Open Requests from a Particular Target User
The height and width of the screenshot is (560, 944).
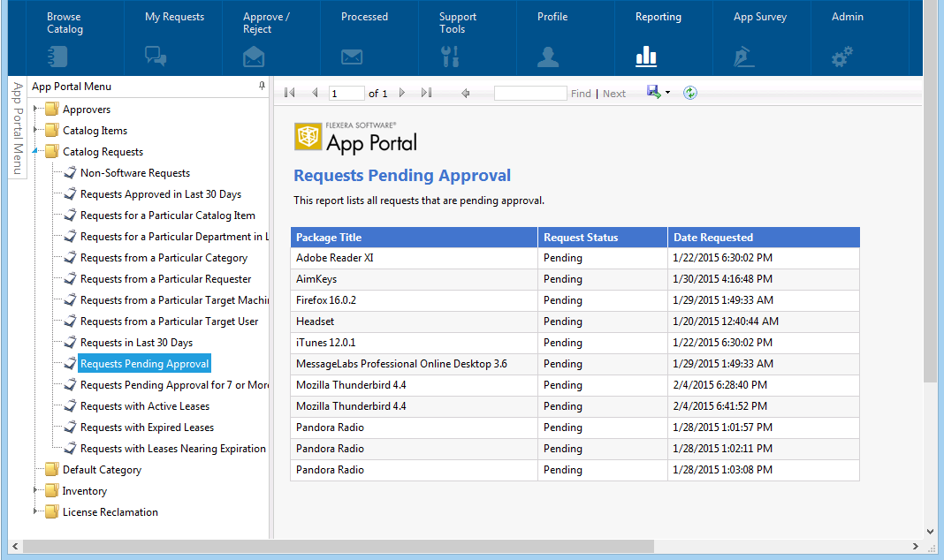[169, 322]
